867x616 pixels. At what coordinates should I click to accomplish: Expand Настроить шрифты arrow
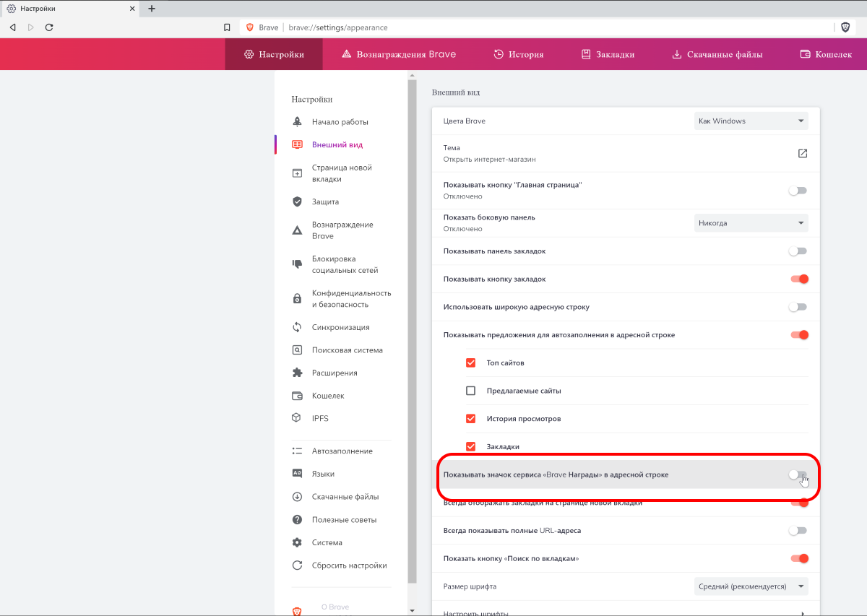802,613
